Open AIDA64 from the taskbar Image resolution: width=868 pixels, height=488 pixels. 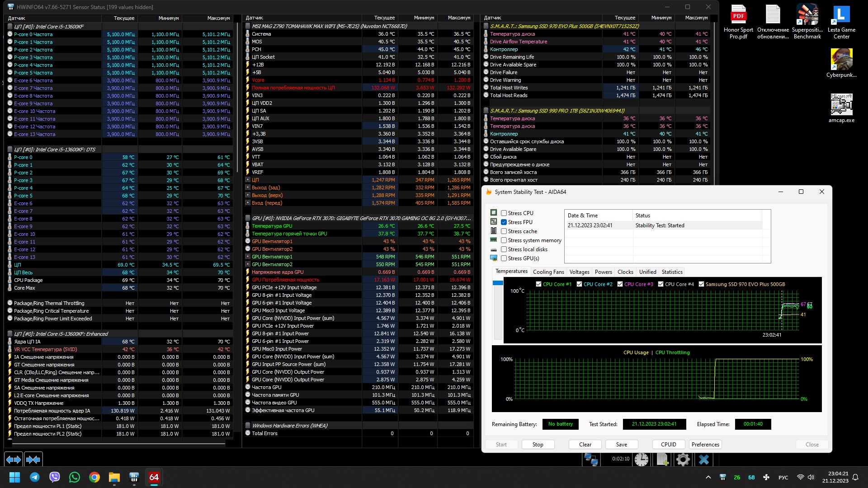point(154,477)
